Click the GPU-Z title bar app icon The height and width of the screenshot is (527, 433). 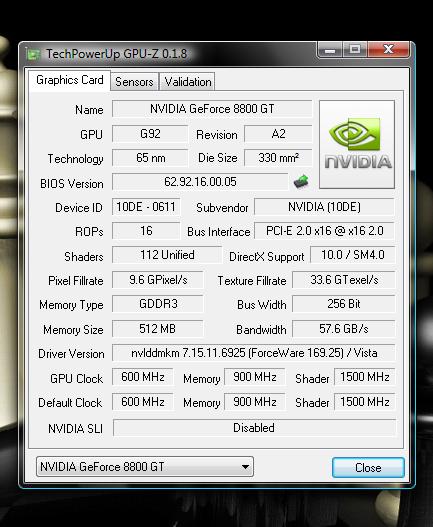tap(34, 54)
